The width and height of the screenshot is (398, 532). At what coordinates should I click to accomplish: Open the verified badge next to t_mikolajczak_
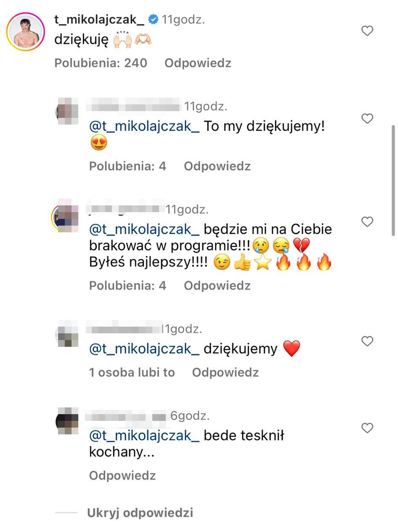coord(154,19)
